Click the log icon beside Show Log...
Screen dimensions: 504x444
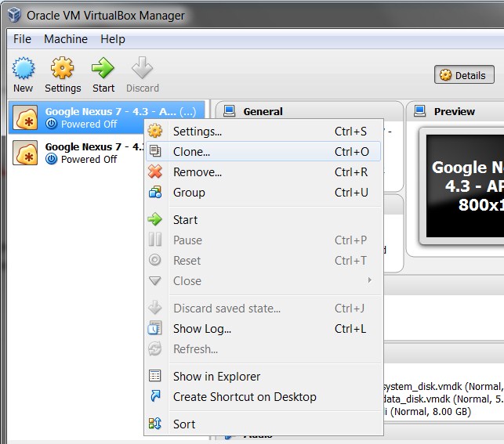pyautogui.click(x=155, y=328)
